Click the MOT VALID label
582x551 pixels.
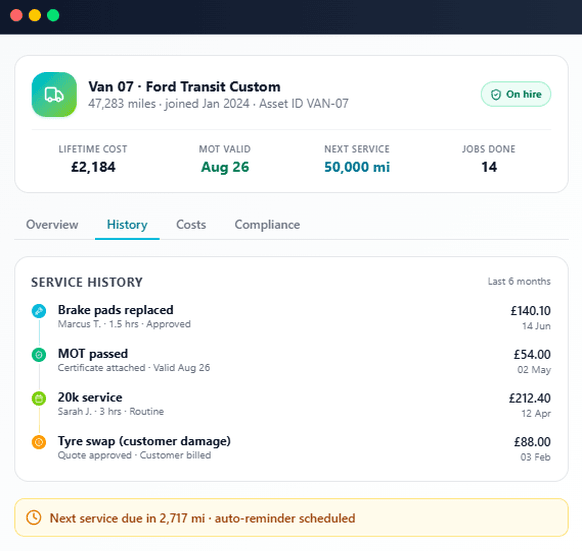pos(225,149)
